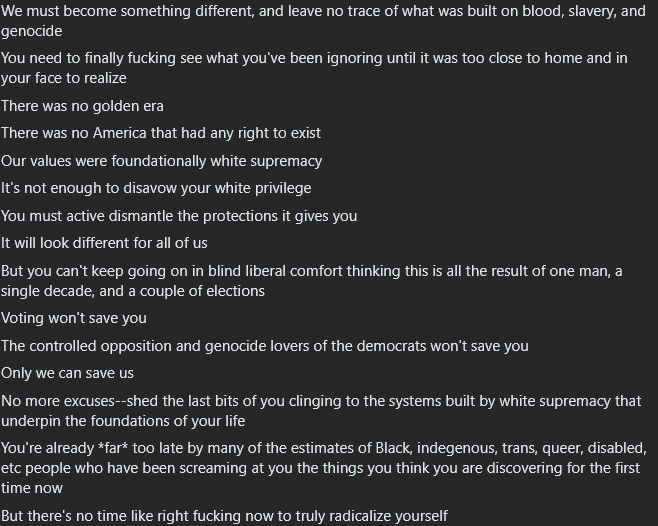
Task: Click the line "Voting won't save you"
Action: click(74, 318)
